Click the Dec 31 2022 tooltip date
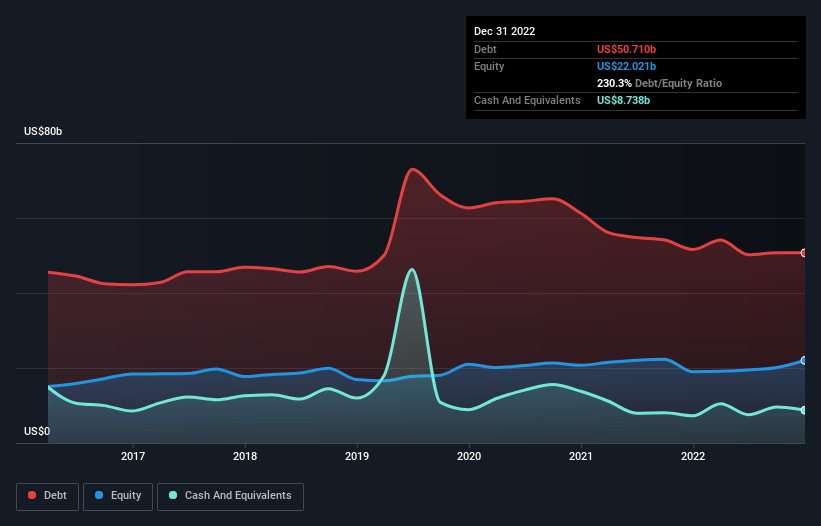 pos(505,31)
